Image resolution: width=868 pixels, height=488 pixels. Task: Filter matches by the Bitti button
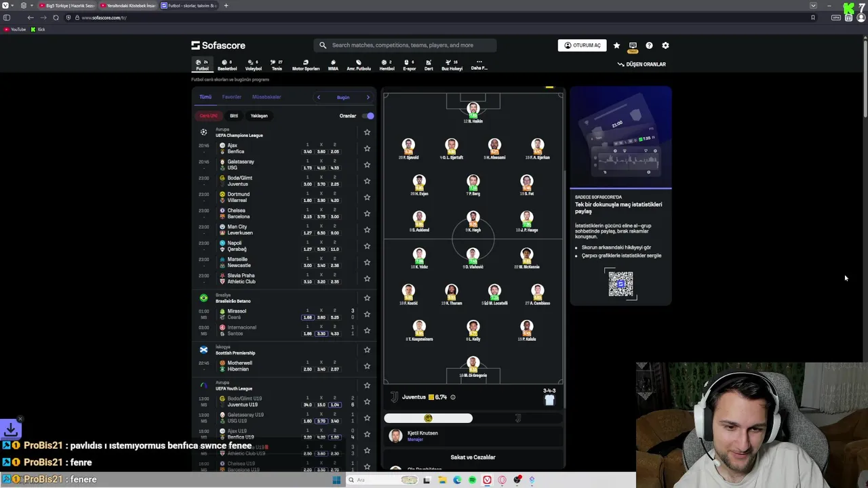[234, 116]
